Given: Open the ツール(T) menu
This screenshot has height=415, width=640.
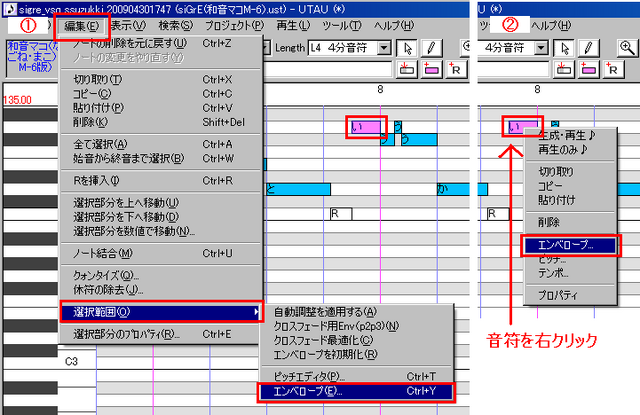Looking at the screenshot, I should 342,26.
